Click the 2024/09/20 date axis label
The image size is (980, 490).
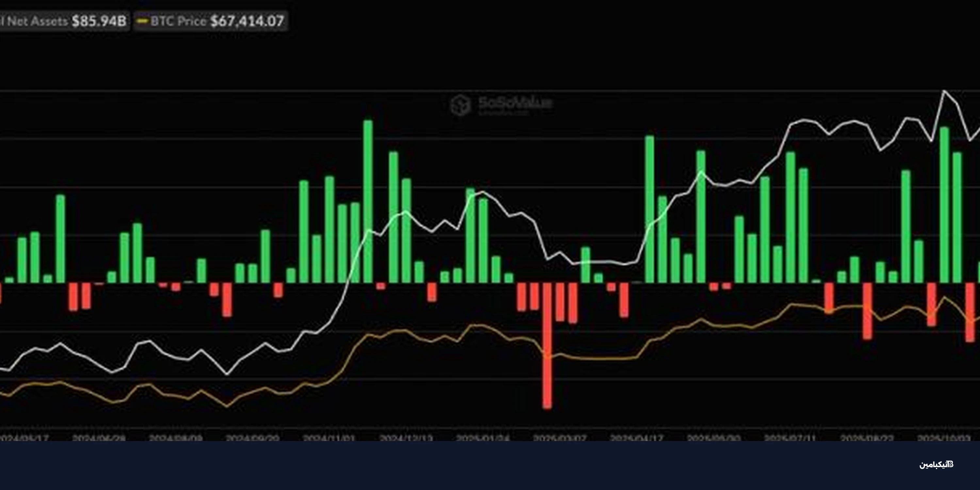(x=252, y=437)
